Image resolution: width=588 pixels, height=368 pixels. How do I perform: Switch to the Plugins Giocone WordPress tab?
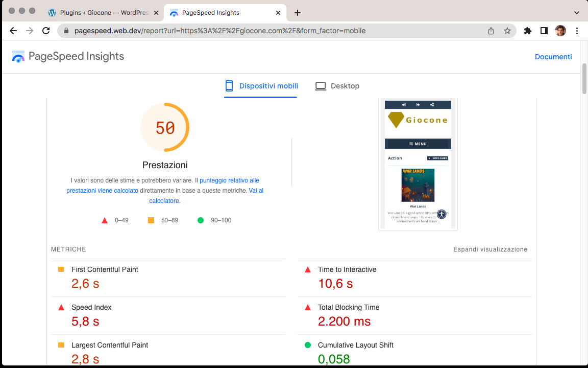[x=103, y=13]
